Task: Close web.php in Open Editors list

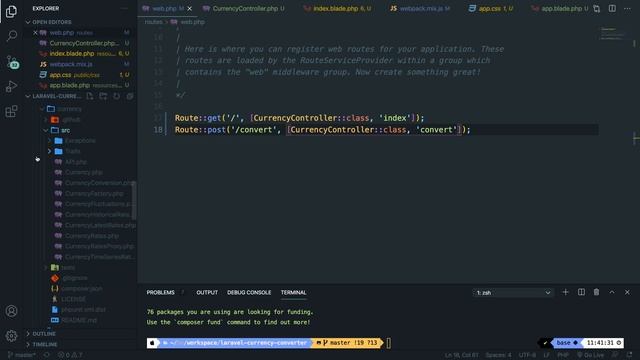Action: click(x=36, y=32)
